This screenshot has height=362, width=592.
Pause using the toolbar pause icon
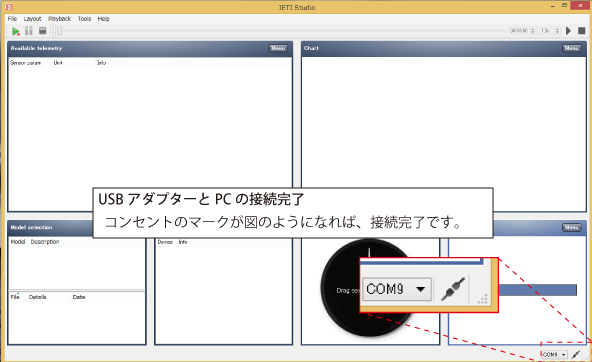(x=29, y=31)
